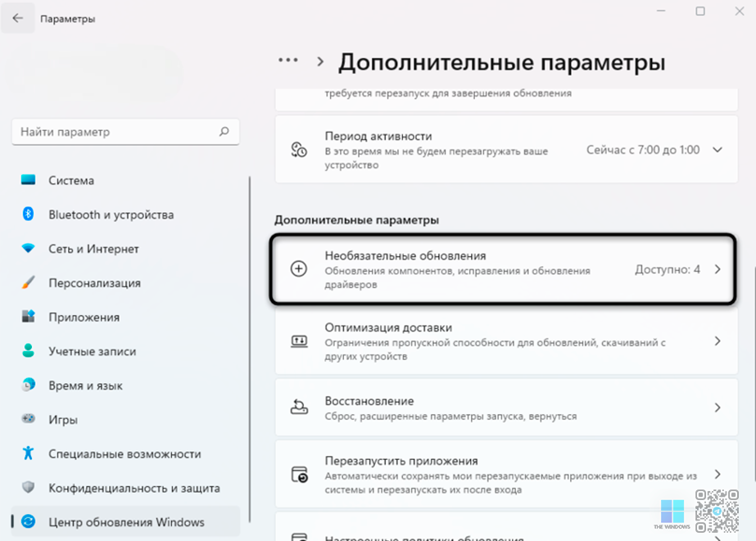Click Необязательные обновления title
This screenshot has height=541, width=756.
coord(405,256)
